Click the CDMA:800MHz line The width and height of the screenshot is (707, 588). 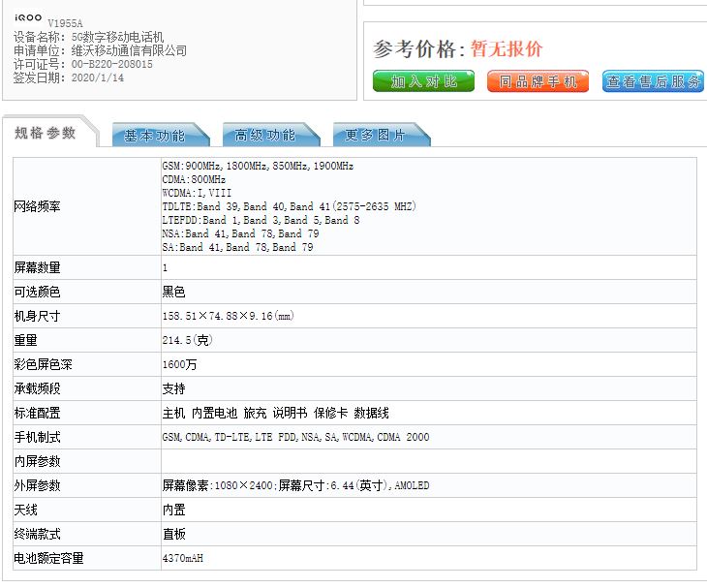(x=194, y=179)
